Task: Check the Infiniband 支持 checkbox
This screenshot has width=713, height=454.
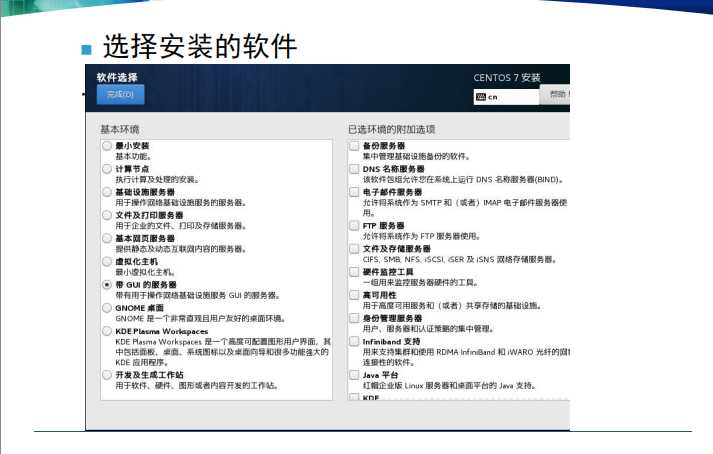Action: click(354, 341)
